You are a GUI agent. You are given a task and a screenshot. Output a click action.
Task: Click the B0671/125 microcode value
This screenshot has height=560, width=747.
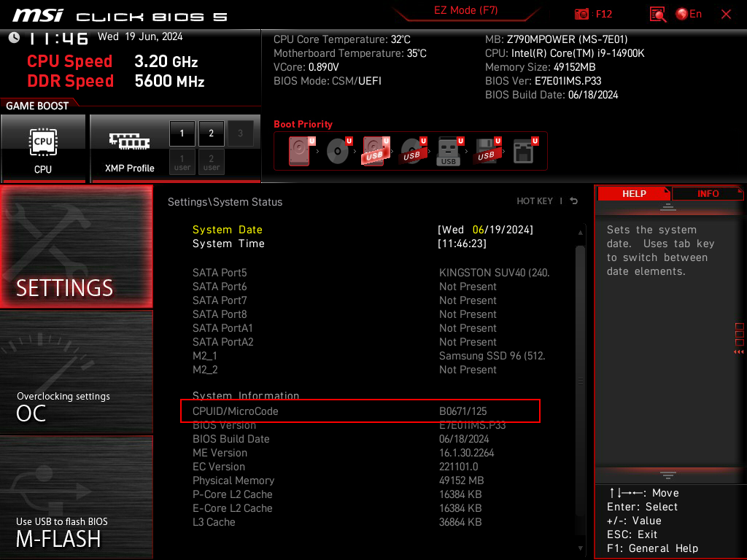point(462,411)
